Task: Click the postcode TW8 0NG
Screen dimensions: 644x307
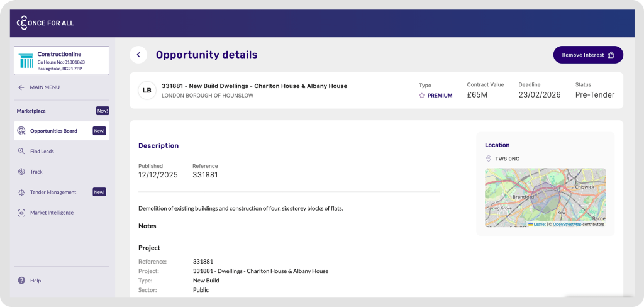Action: tap(508, 159)
